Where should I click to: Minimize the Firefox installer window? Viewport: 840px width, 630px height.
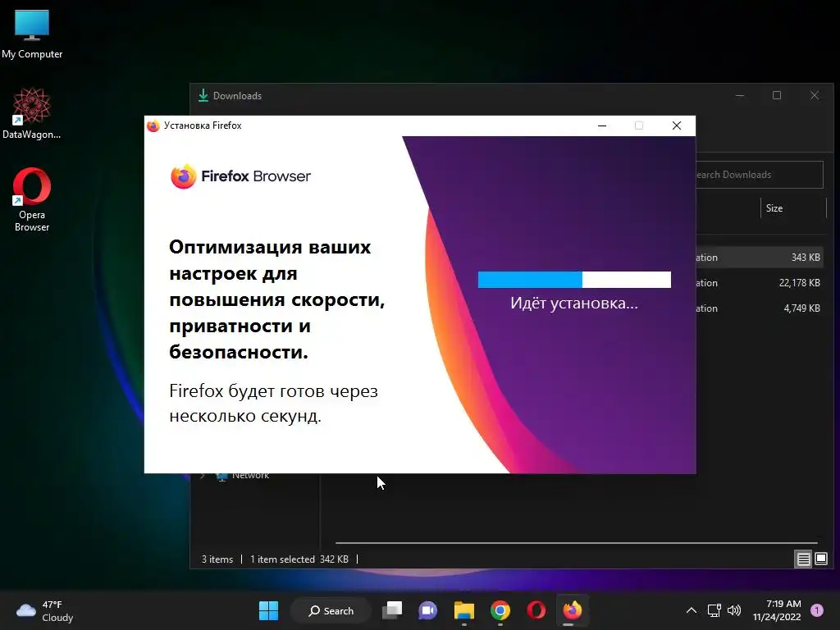point(602,126)
